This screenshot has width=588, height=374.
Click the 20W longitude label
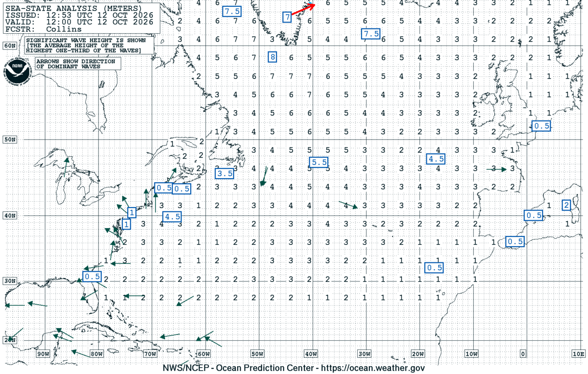tap(417, 354)
